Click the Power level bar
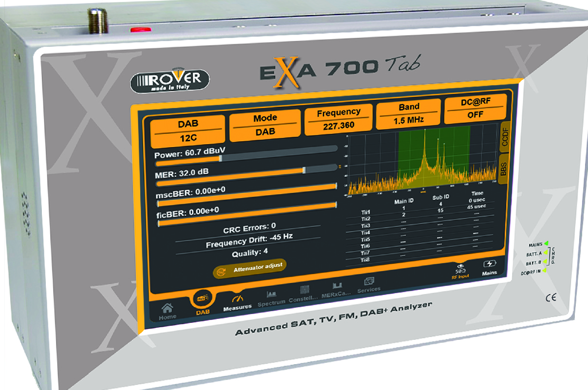 pos(246,156)
